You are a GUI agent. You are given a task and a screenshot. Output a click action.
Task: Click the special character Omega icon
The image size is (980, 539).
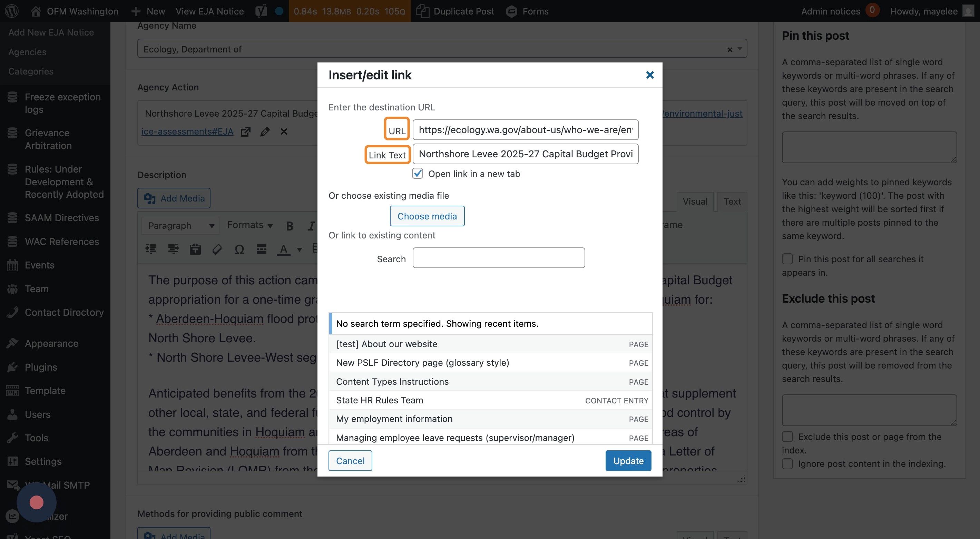(239, 249)
